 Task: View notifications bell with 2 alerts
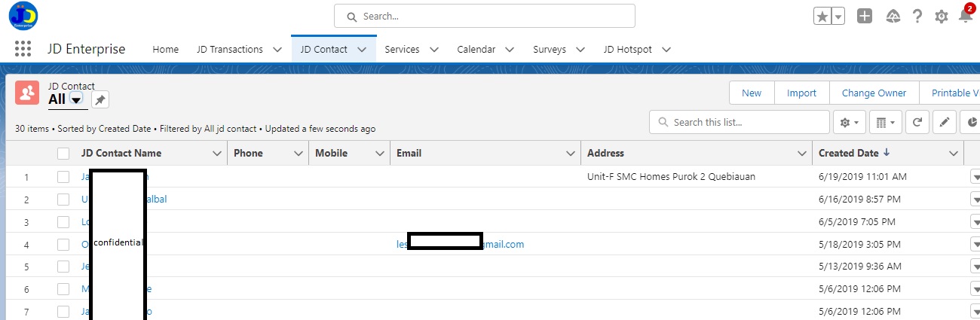[966, 16]
